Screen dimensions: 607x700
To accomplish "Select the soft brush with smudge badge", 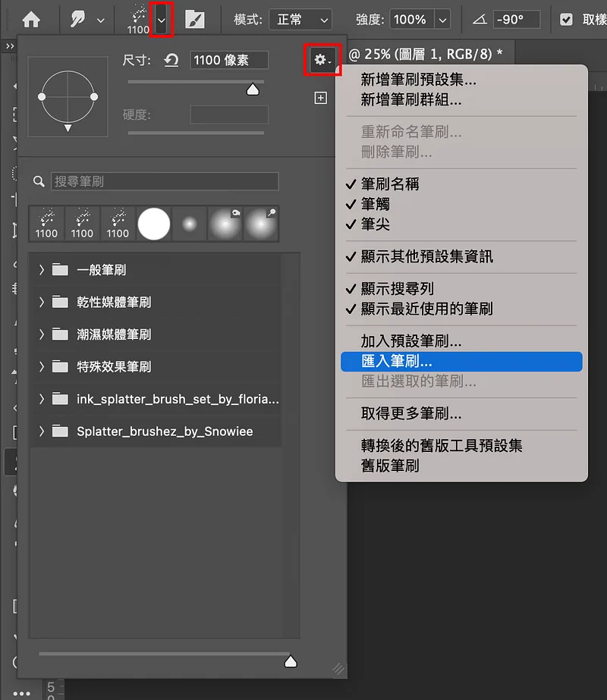I will tap(225, 224).
